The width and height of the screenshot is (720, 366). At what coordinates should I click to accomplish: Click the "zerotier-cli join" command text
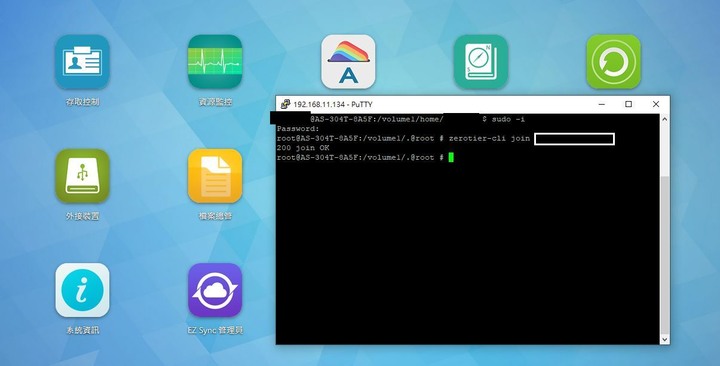pyautogui.click(x=489, y=139)
